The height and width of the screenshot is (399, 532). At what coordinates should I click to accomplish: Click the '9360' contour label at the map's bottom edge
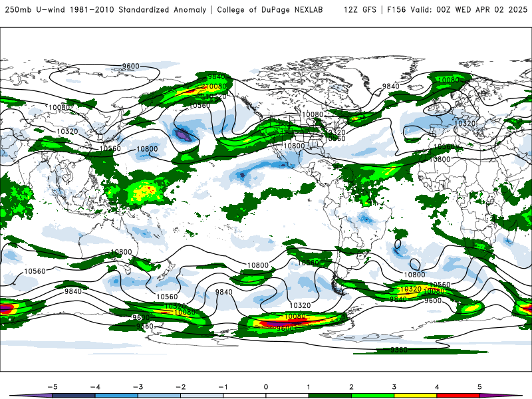(398, 350)
